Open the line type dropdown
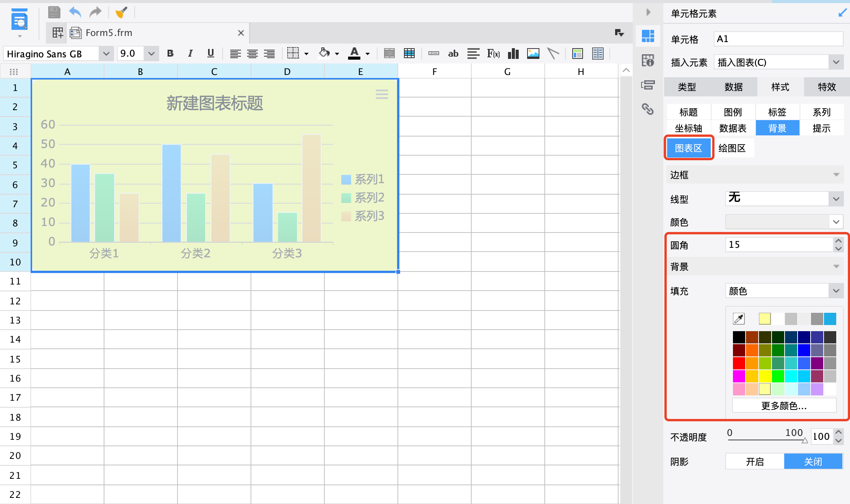This screenshot has height=504, width=850. pos(836,199)
